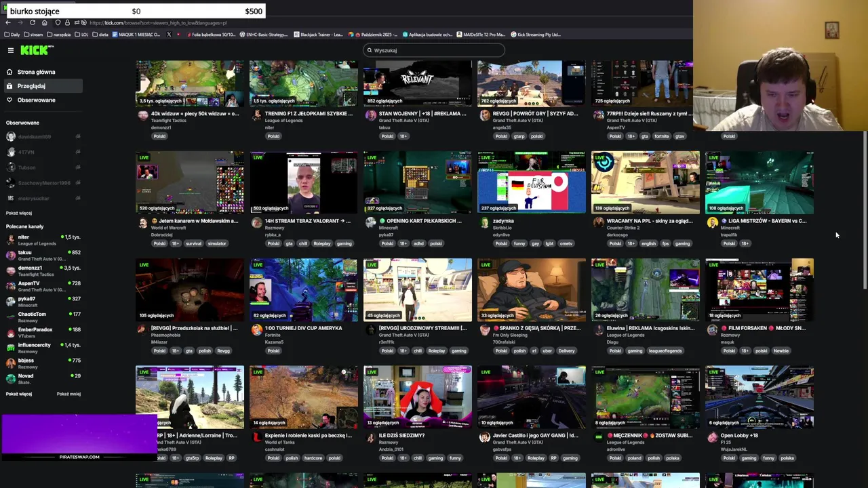Open Open Lobby +18 stream title

click(x=739, y=435)
